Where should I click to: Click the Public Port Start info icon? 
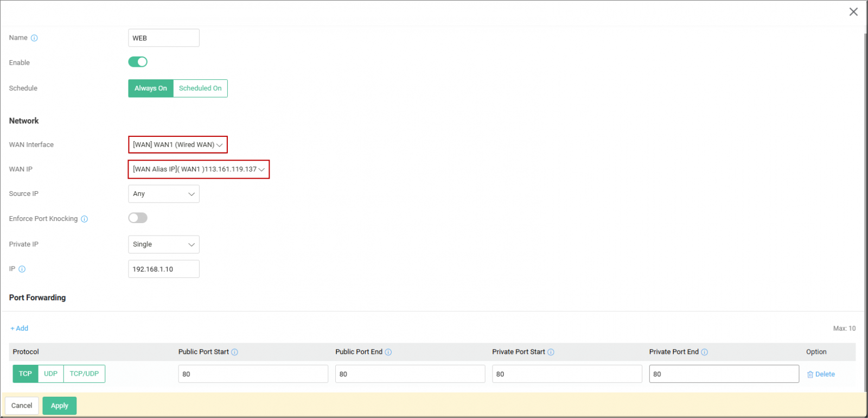click(x=234, y=352)
